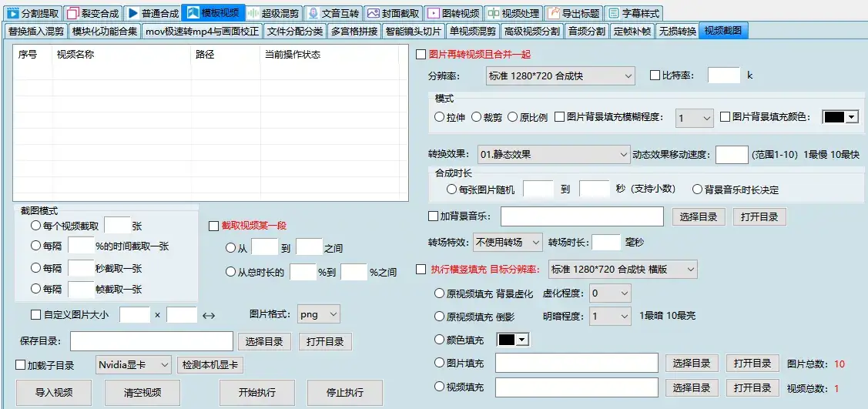Screen dimensions: 868x409
Task: Expand the 图片格式 png dropdown
Action: pos(318,314)
